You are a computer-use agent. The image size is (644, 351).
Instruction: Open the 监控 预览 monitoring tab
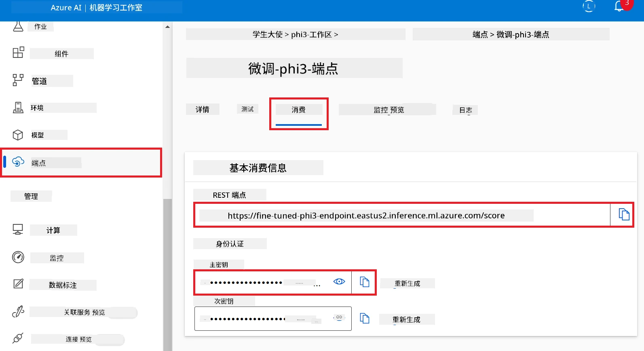(389, 110)
